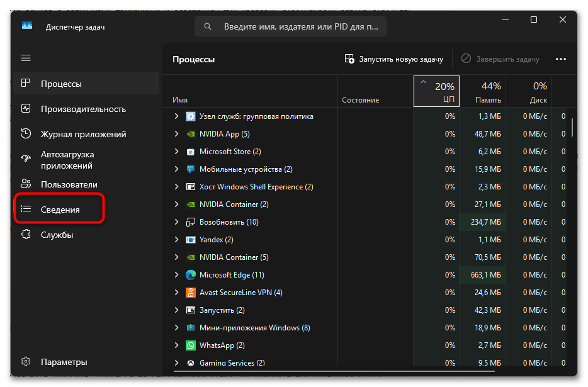Expand the Возобновить (10) group

pos(176,222)
